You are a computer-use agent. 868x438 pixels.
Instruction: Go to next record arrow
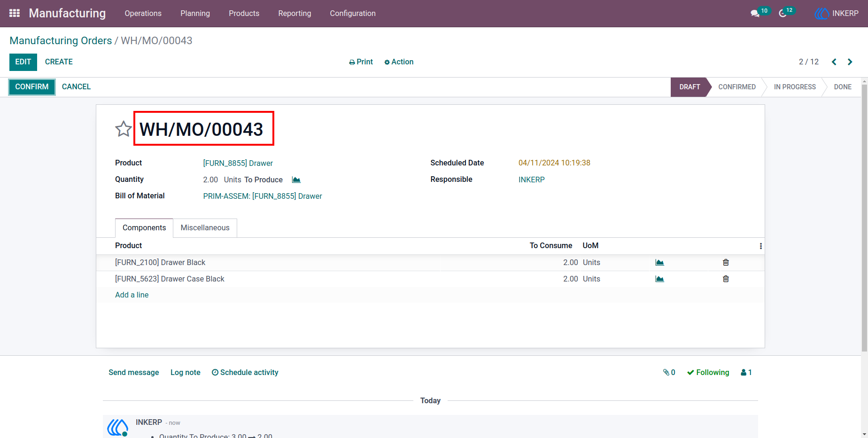pos(850,62)
